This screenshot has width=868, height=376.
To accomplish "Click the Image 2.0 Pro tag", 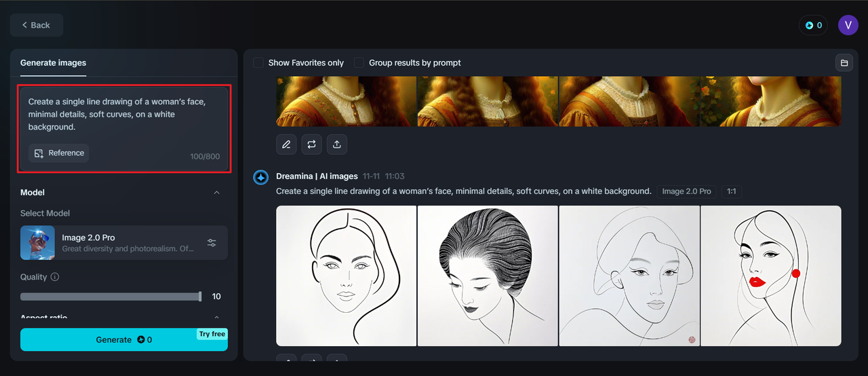I will click(x=687, y=191).
